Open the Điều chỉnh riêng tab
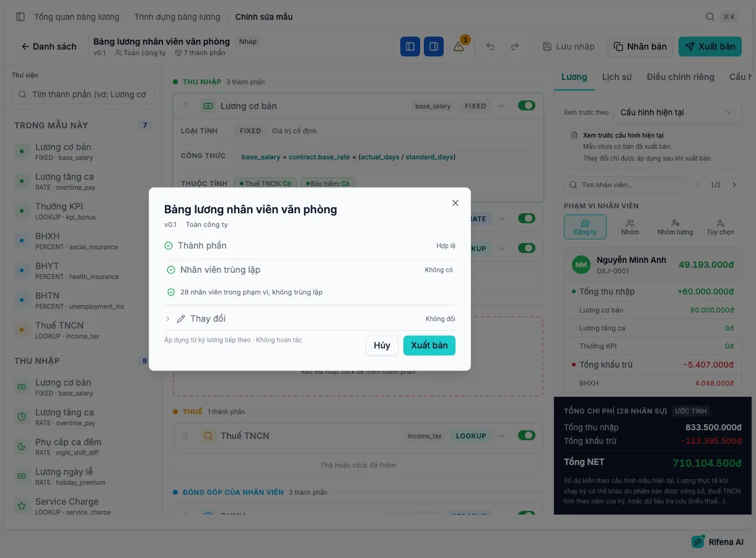 (680, 77)
